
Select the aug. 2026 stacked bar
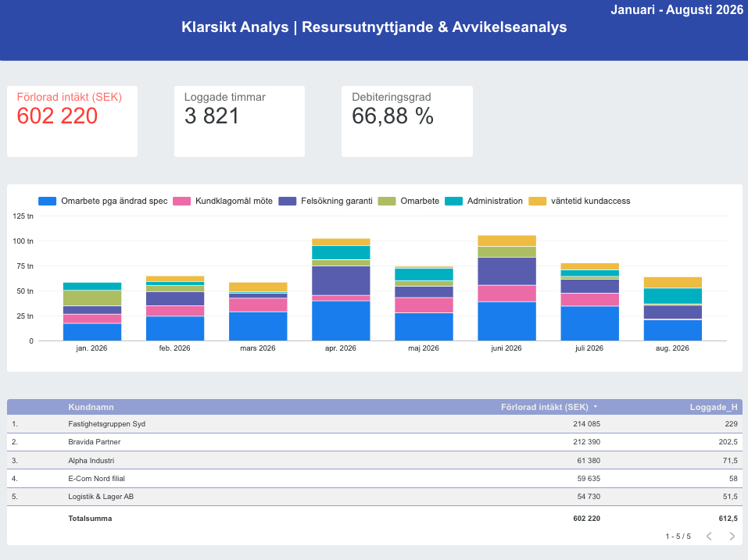(673, 309)
